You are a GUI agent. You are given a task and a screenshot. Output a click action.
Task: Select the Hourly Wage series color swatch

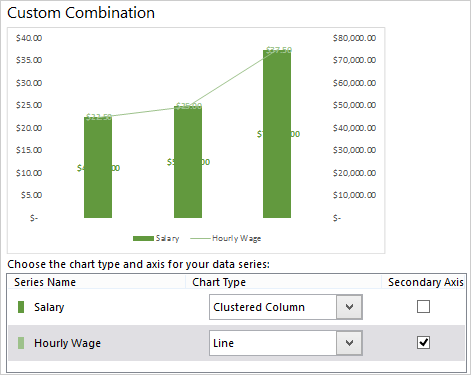pyautogui.click(x=21, y=343)
